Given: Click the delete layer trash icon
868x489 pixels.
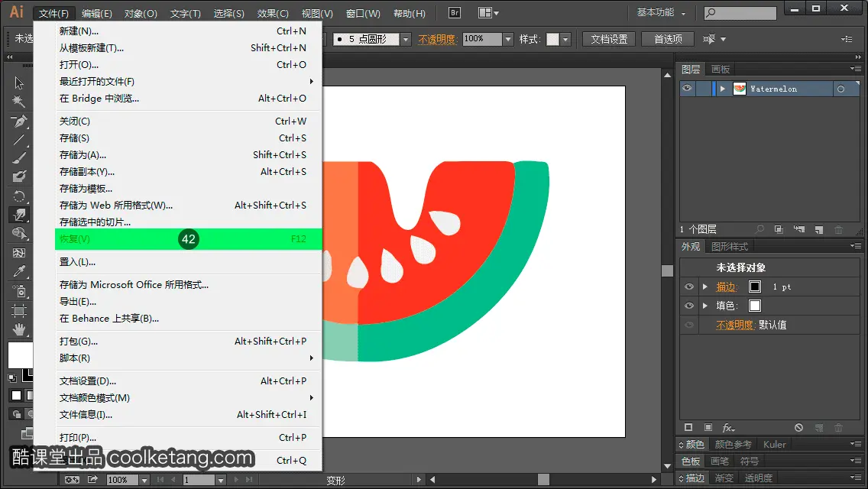Looking at the screenshot, I should [x=839, y=229].
